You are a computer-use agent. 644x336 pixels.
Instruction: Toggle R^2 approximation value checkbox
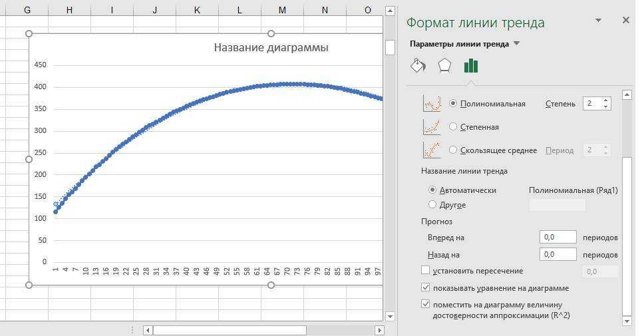tap(426, 304)
